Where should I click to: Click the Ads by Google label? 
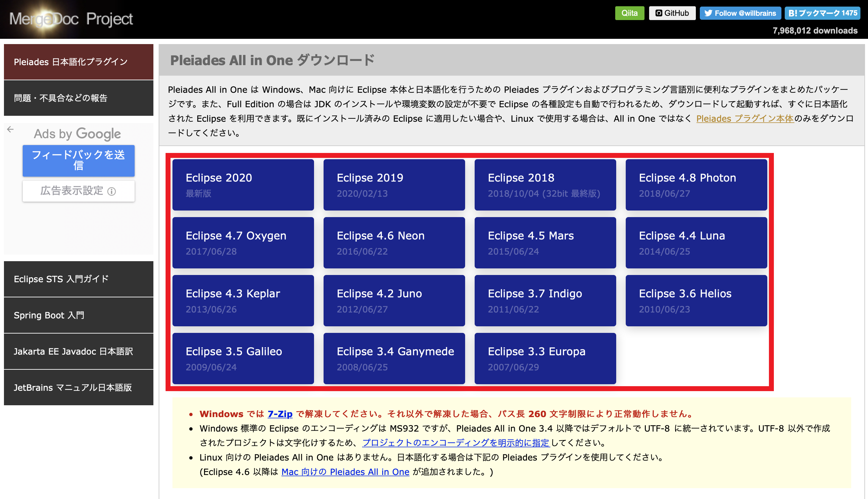(77, 134)
